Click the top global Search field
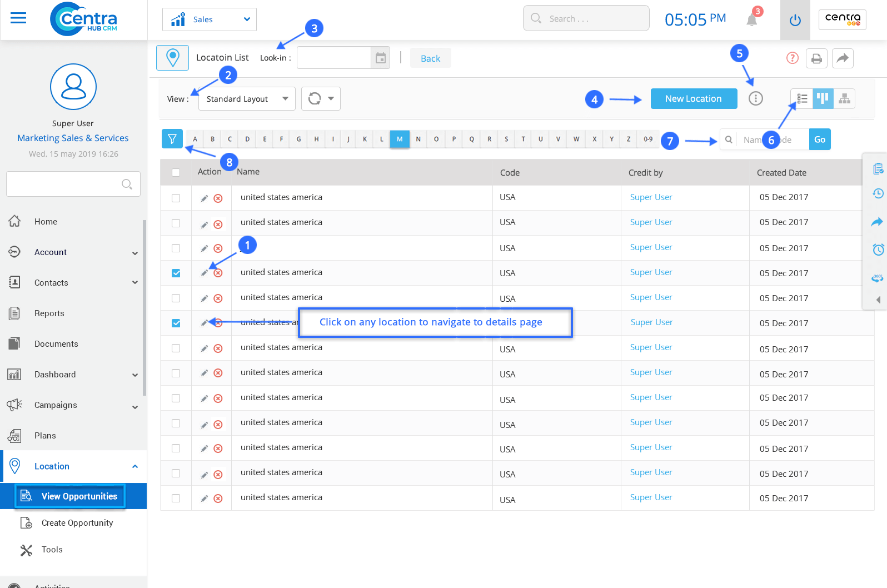The width and height of the screenshot is (887, 588). coord(586,18)
